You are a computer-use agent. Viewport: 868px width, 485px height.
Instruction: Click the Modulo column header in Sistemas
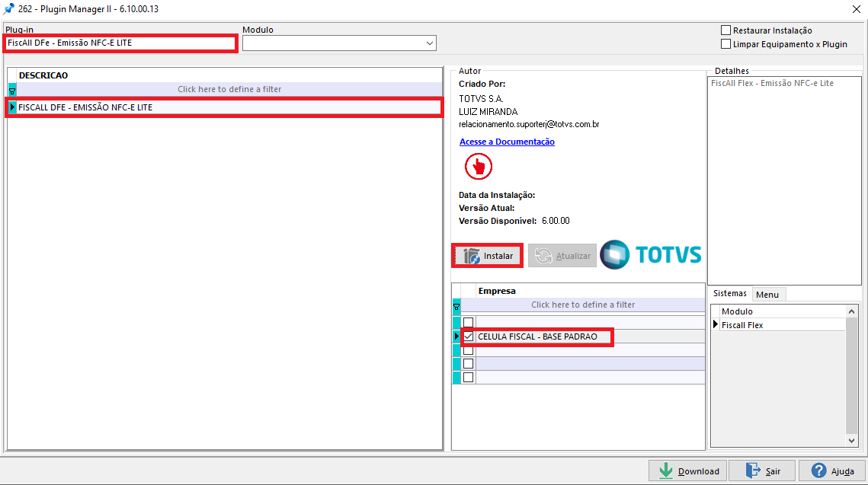tap(783, 311)
